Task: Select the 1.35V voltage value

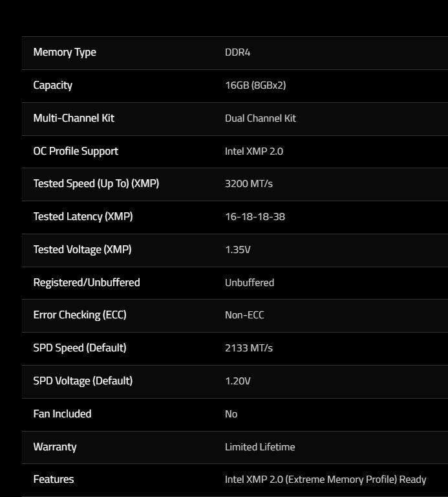Action: 237,250
